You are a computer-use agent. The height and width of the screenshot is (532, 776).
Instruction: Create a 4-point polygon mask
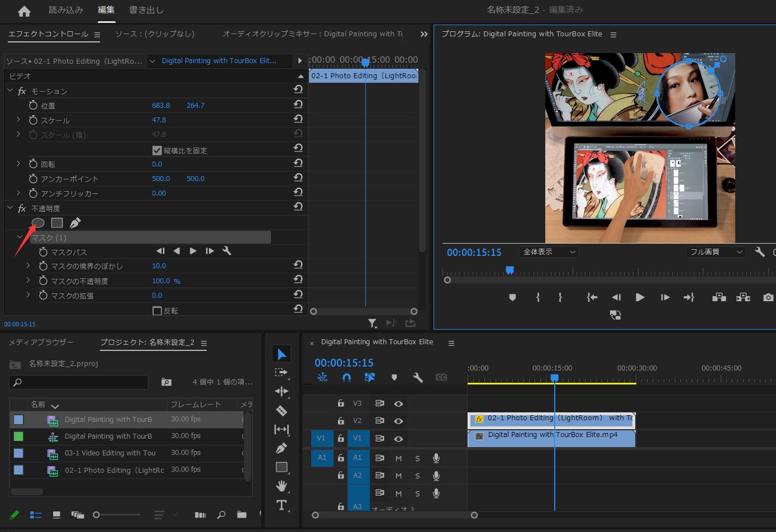click(x=57, y=223)
